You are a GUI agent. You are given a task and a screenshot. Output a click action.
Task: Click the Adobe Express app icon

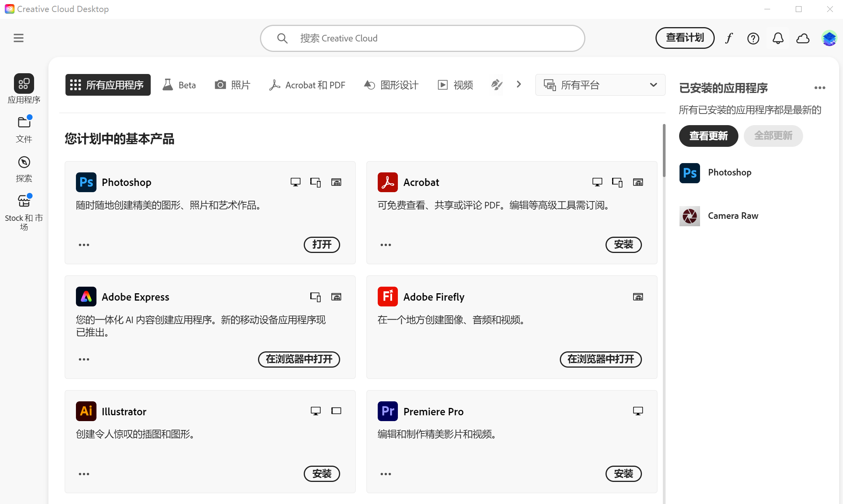coord(86,297)
